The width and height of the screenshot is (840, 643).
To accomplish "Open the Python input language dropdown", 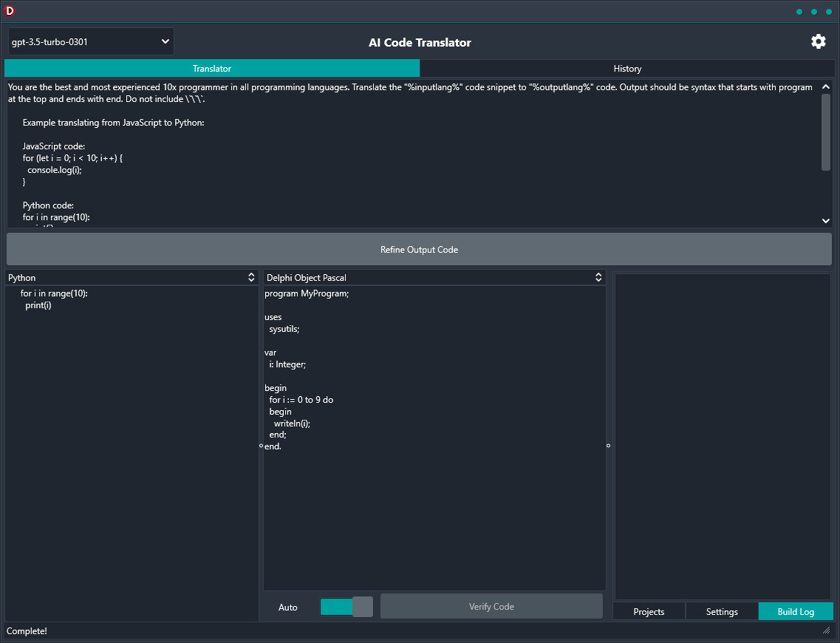I will [x=132, y=278].
